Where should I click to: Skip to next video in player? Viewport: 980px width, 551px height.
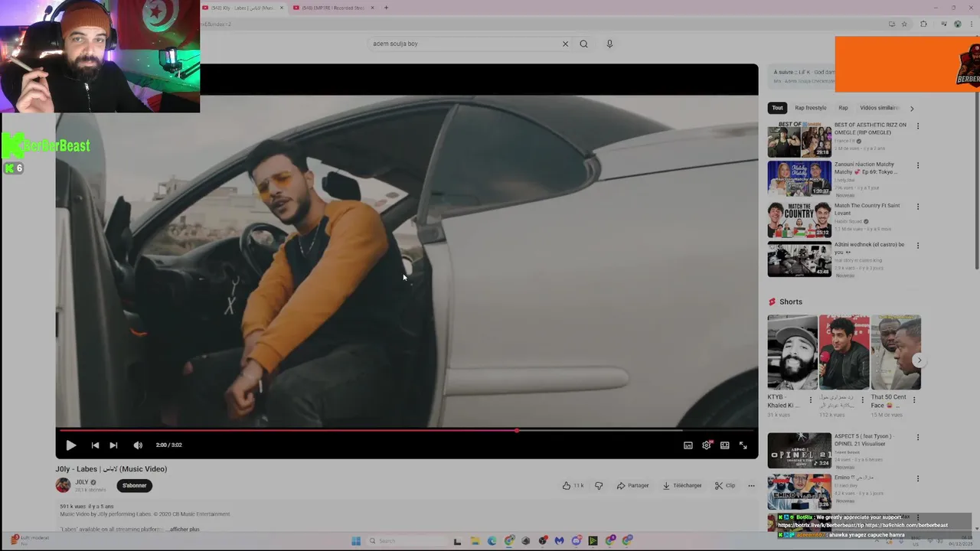[113, 445]
